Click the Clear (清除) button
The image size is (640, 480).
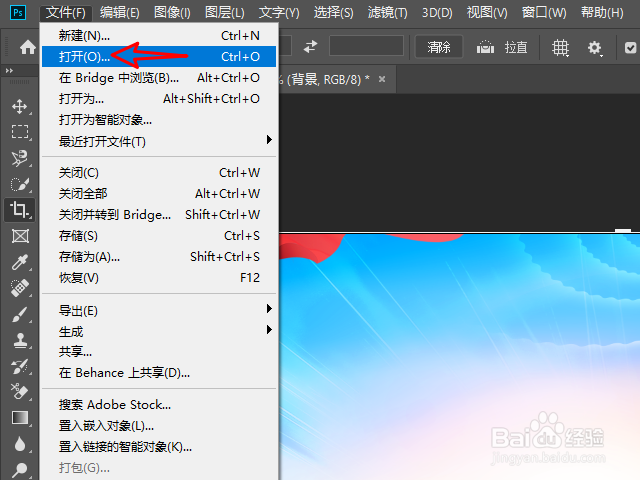(x=439, y=47)
